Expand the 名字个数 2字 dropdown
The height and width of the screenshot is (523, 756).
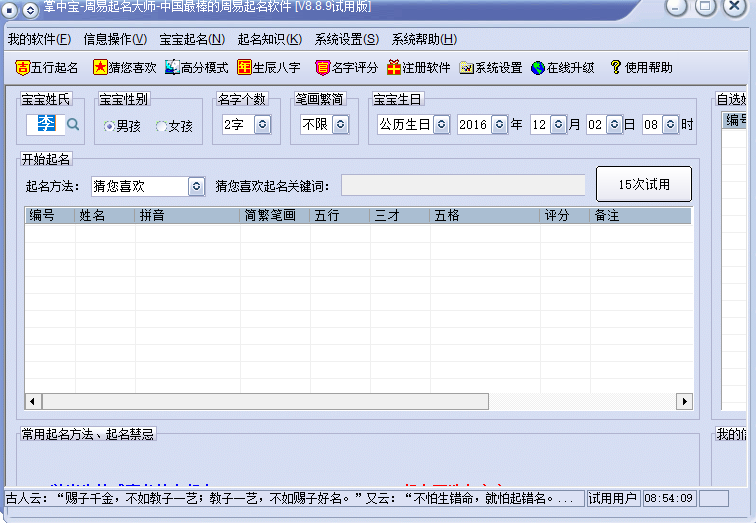[x=262, y=125]
